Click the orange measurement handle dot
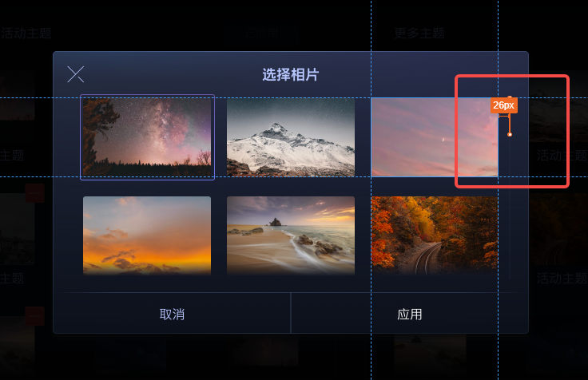 509,134
